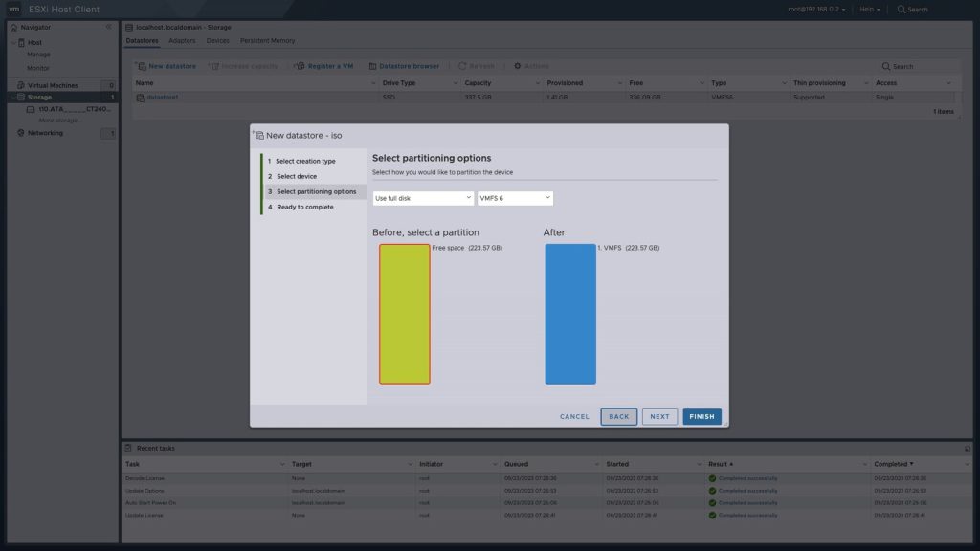Open the Actions gear menu
Image resolution: width=980 pixels, height=551 pixels.
click(x=531, y=66)
